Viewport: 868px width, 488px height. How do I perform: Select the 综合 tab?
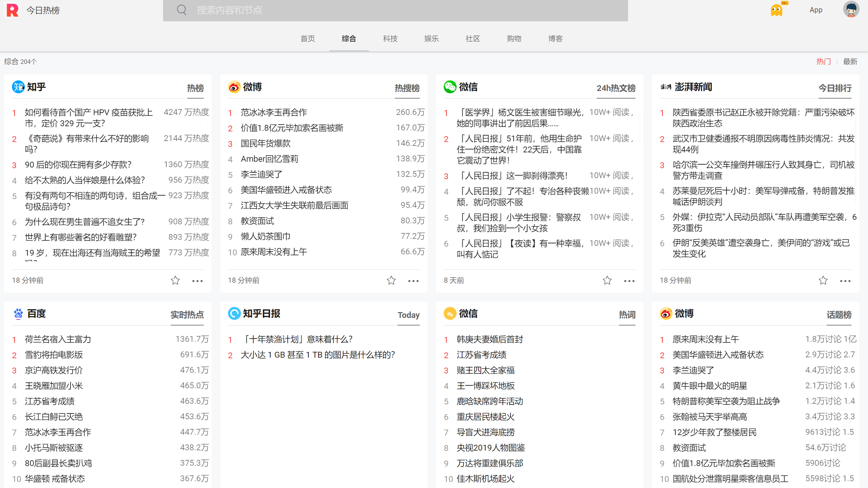coord(349,39)
